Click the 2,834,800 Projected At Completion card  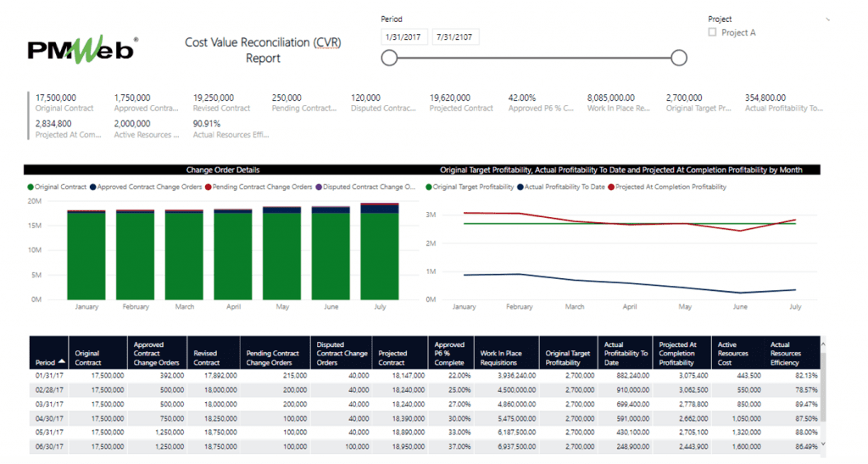[68, 129]
